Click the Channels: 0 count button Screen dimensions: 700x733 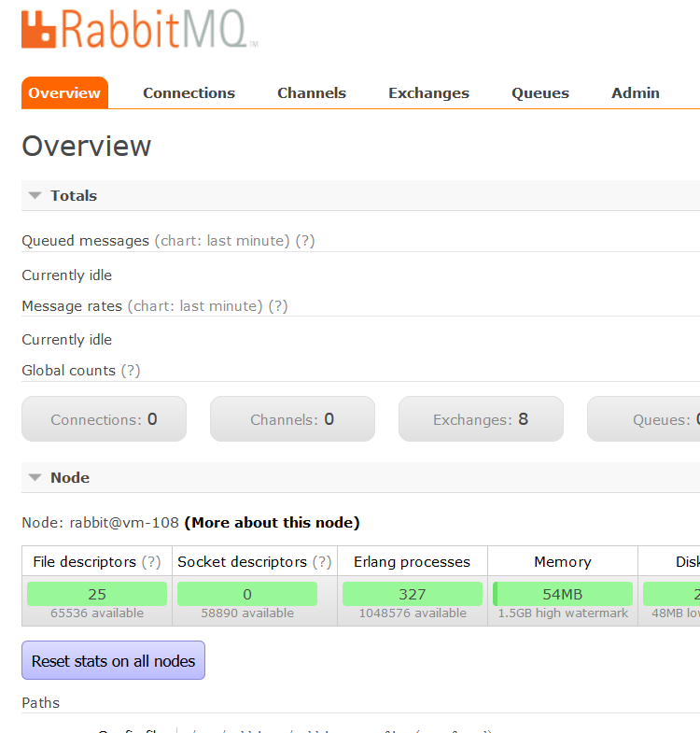292,419
